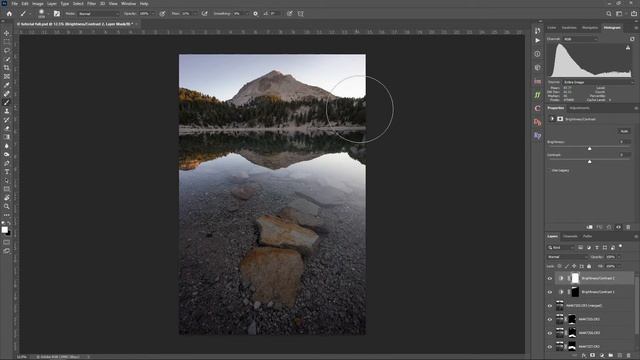This screenshot has height=360, width=640.
Task: Open the Filter menu
Action: click(91, 4)
